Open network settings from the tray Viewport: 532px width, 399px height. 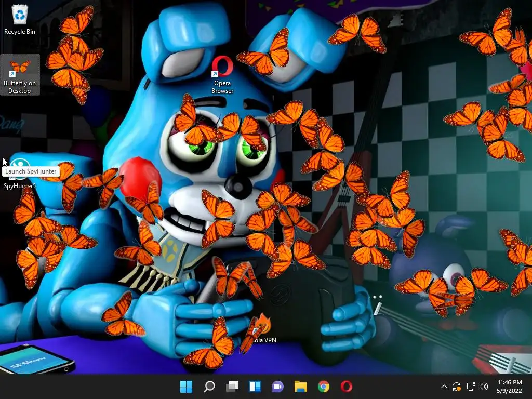471,387
